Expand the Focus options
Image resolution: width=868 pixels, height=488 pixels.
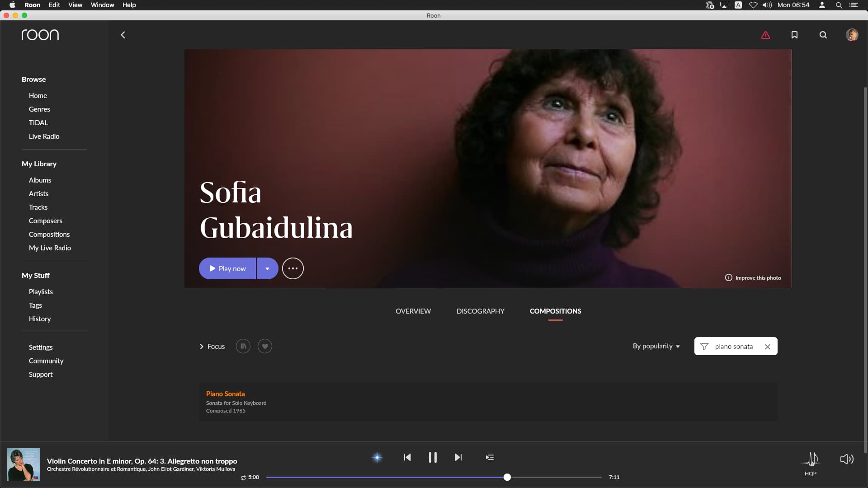(x=212, y=346)
